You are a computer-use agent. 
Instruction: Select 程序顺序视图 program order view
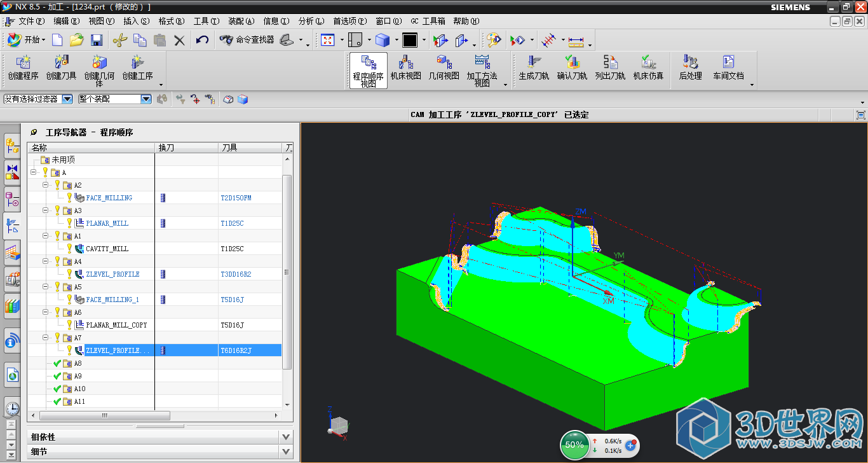coord(368,70)
